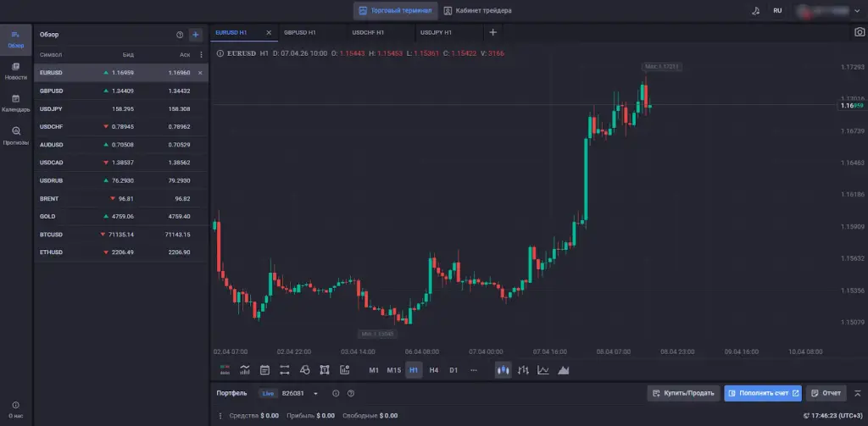868x426 pixels.
Task: Add a symbol with the plus button
Action: (196, 35)
